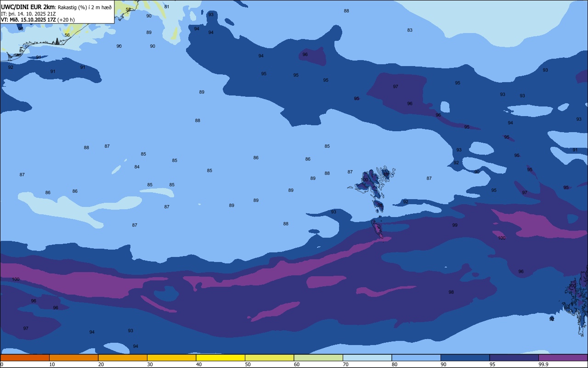Click the purple legend swatch above 99.9
Image resolution: width=588 pixels, height=368 pixels.
[x=563, y=357]
